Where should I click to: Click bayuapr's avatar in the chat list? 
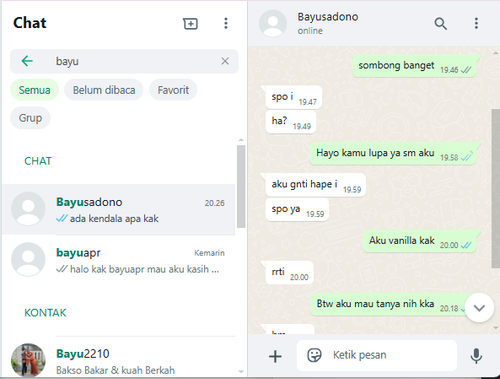(x=28, y=260)
